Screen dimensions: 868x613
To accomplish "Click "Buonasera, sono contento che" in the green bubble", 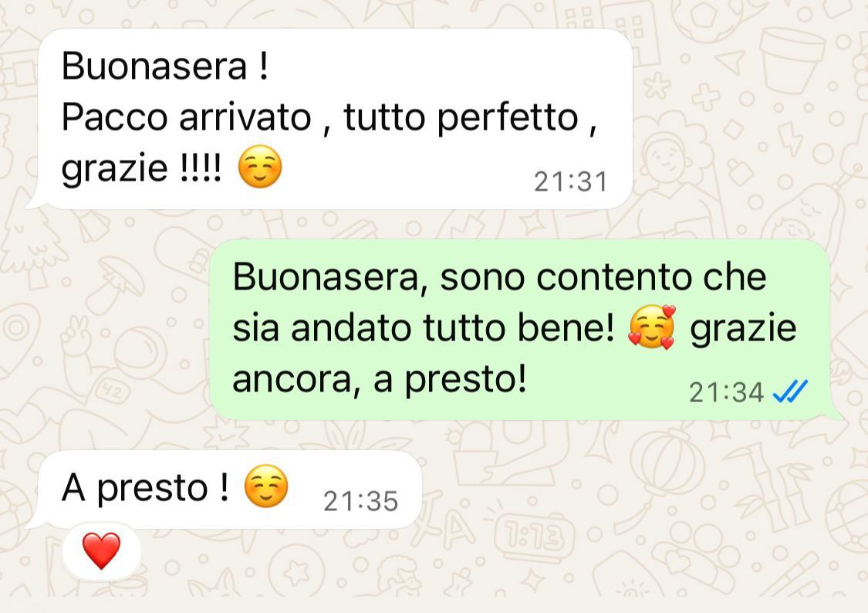I will tap(499, 277).
